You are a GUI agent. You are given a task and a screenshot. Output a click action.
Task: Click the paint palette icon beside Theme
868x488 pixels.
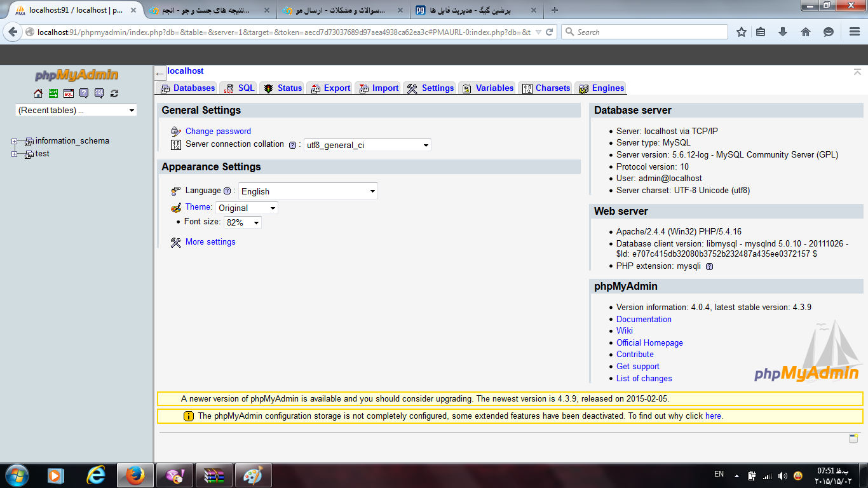176,208
